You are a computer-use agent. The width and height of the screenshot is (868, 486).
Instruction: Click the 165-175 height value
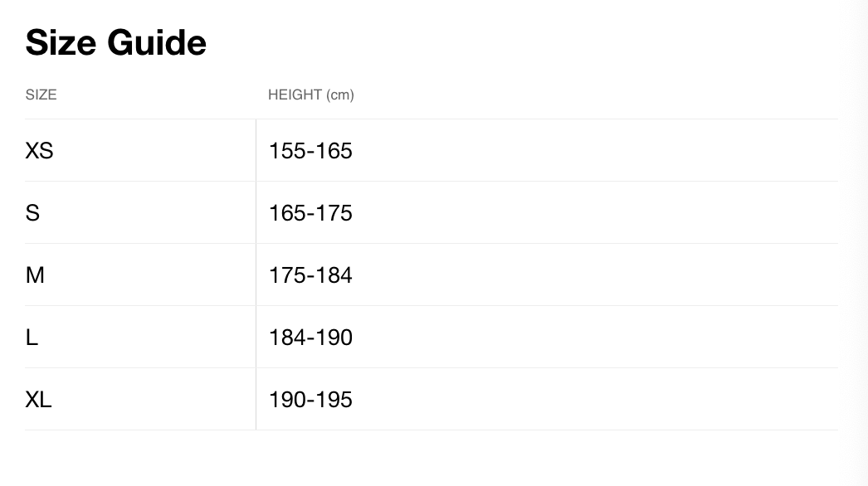click(x=310, y=213)
